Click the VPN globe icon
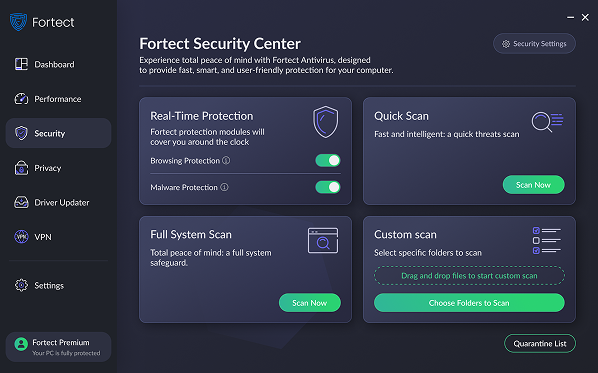This screenshot has width=598, height=373. point(21,237)
